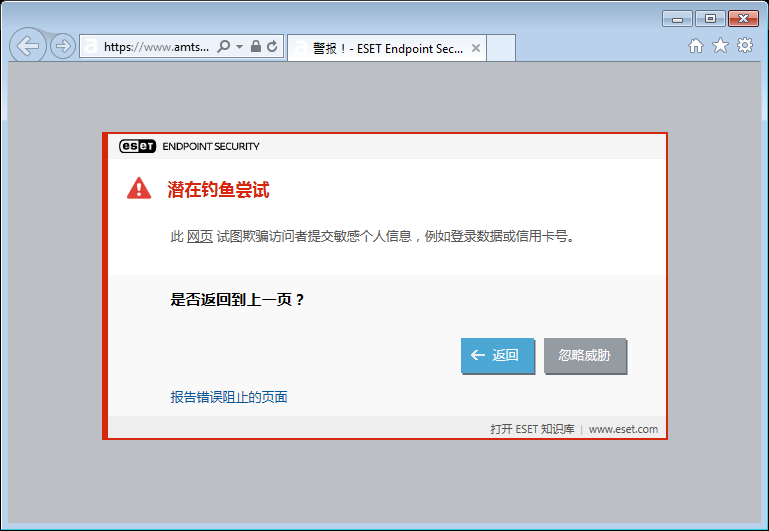Go back using the browser back arrow
This screenshot has width=769, height=531.
(28, 46)
